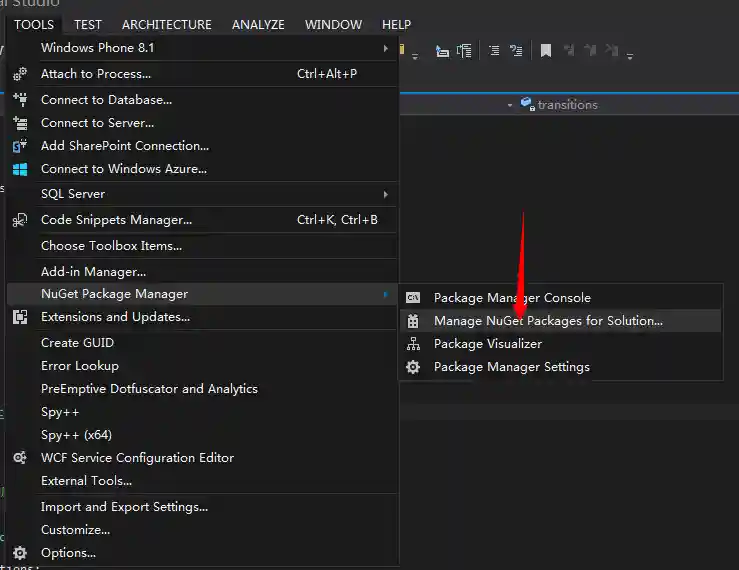Click the Package Visualizer diagram icon

coord(413,344)
